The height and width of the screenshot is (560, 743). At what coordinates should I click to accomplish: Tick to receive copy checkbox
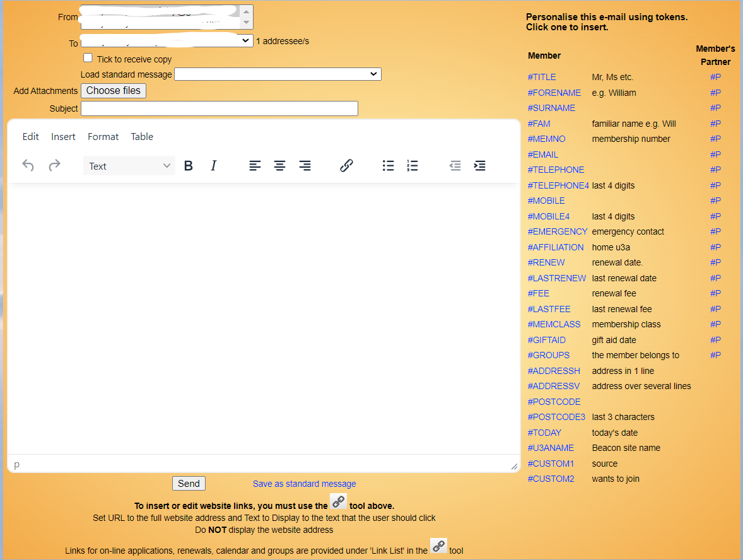88,58
